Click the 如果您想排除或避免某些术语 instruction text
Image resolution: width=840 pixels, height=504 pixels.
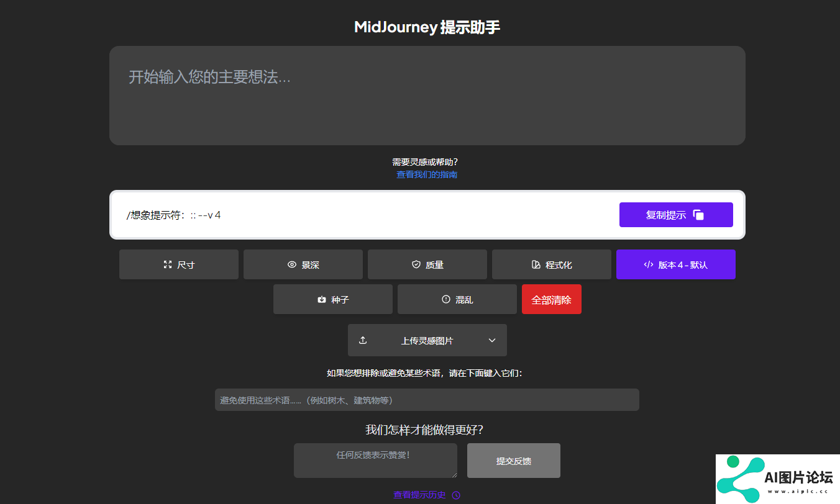coord(424,373)
